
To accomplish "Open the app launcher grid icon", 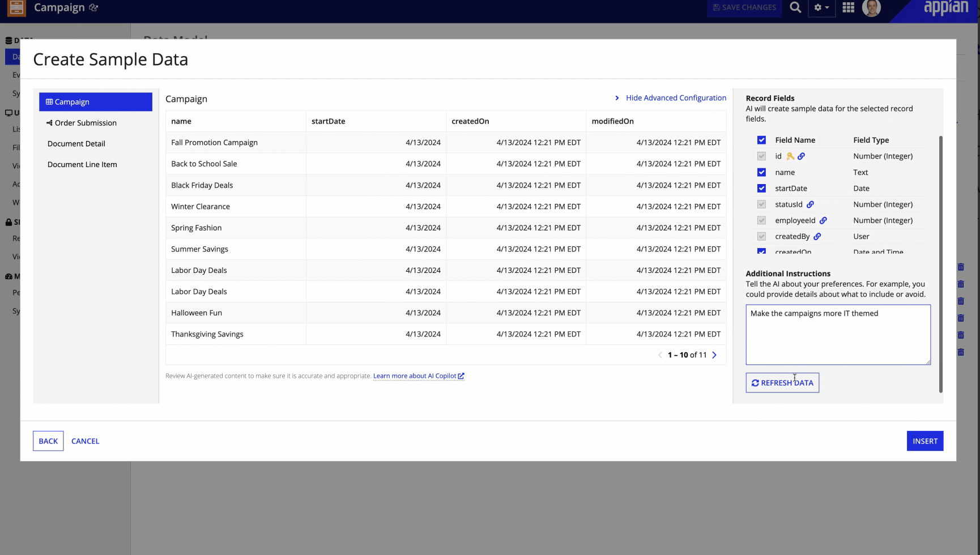I will pyautogui.click(x=848, y=7).
